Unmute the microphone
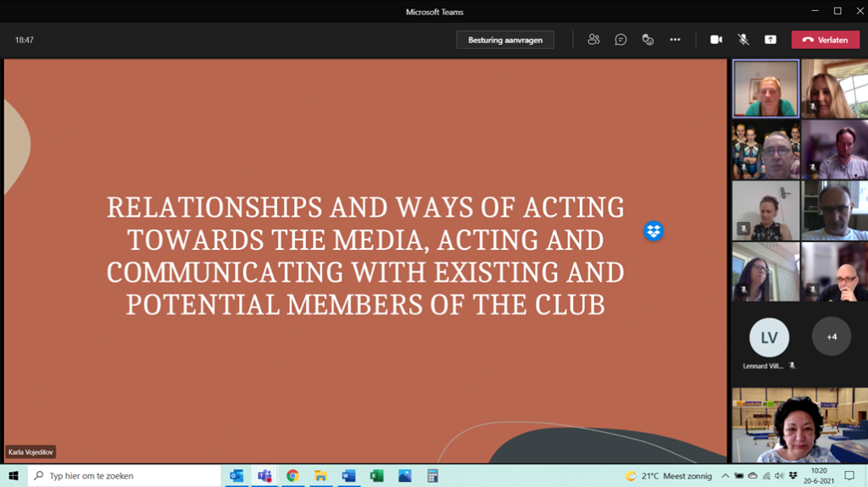 coord(743,40)
